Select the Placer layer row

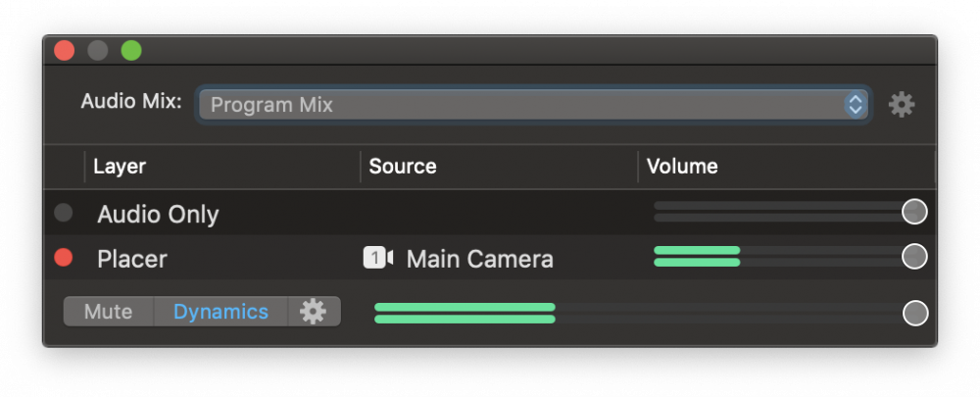(x=489, y=257)
